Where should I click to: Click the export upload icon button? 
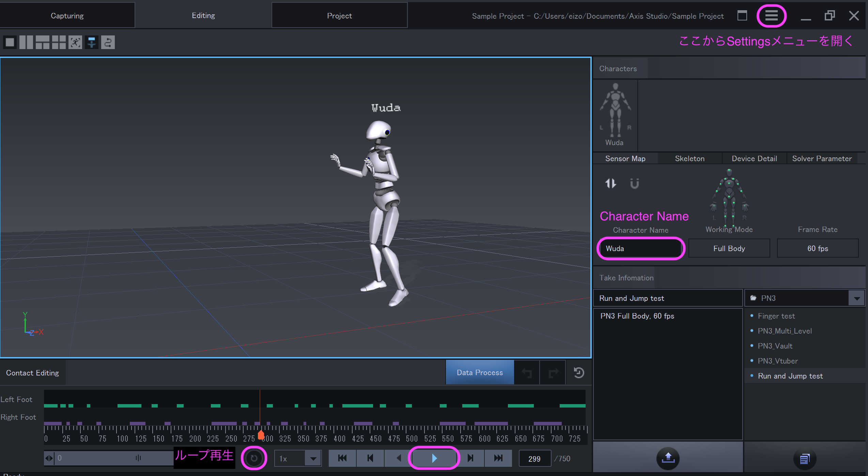click(668, 458)
